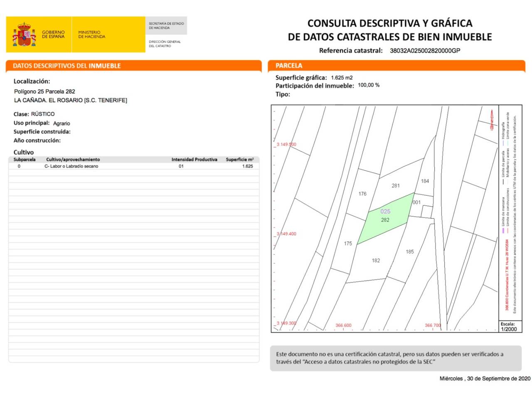
Task: Click parcel 281 on the map
Action: [x=396, y=186]
